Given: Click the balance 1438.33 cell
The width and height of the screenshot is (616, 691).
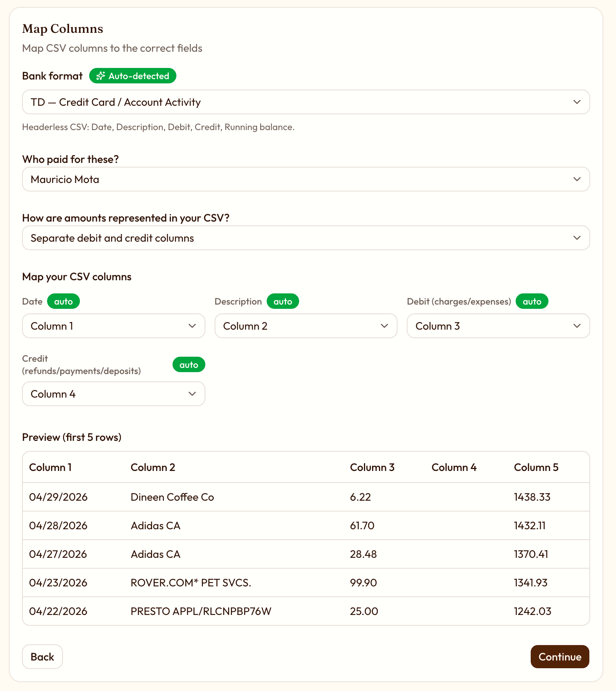Looking at the screenshot, I should 532,497.
